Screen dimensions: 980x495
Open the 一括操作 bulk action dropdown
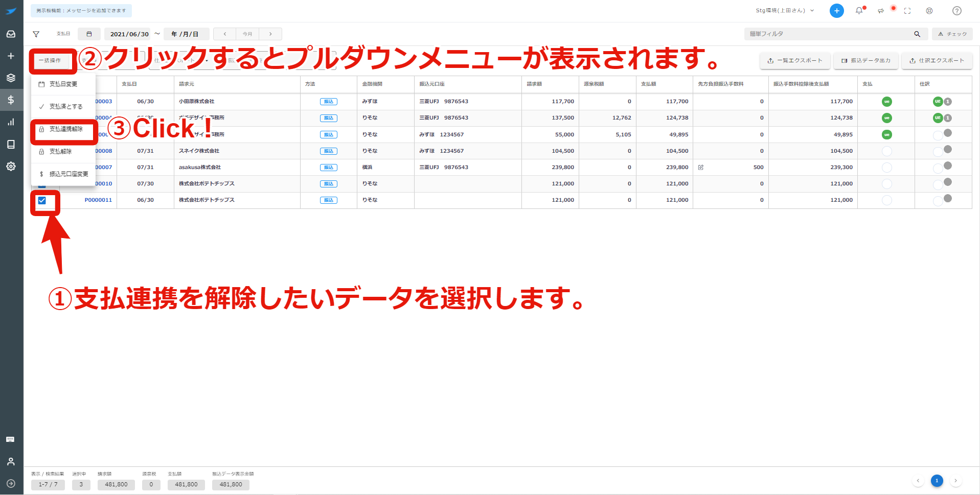point(51,61)
